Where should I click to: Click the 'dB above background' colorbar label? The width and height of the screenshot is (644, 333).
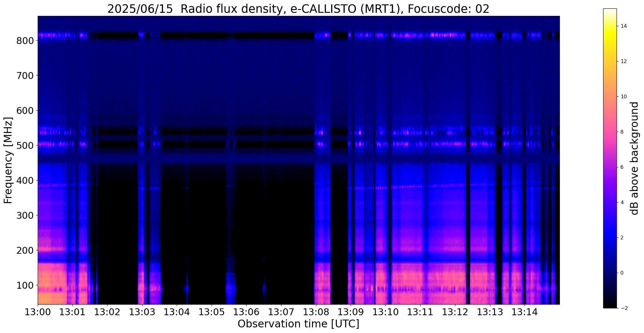click(635, 158)
